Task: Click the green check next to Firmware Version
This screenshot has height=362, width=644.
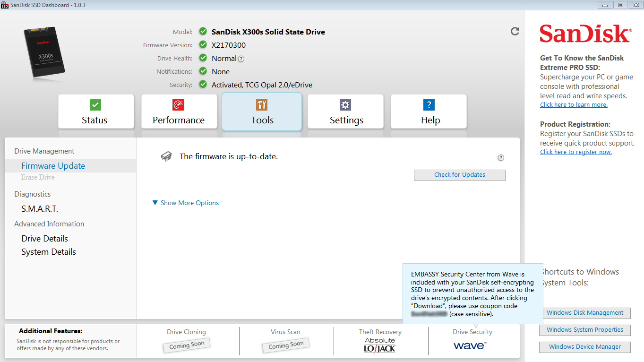Action: tap(203, 45)
